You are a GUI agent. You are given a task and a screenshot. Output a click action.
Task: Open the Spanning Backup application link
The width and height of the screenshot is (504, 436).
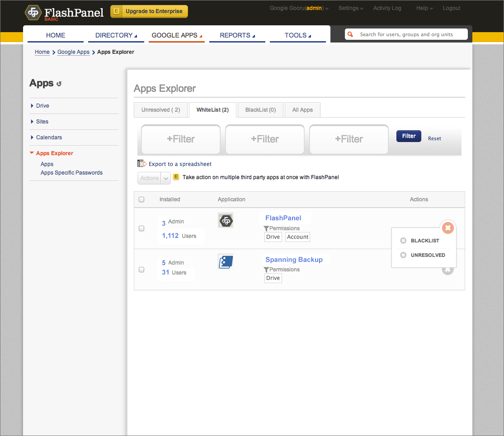coord(294,260)
